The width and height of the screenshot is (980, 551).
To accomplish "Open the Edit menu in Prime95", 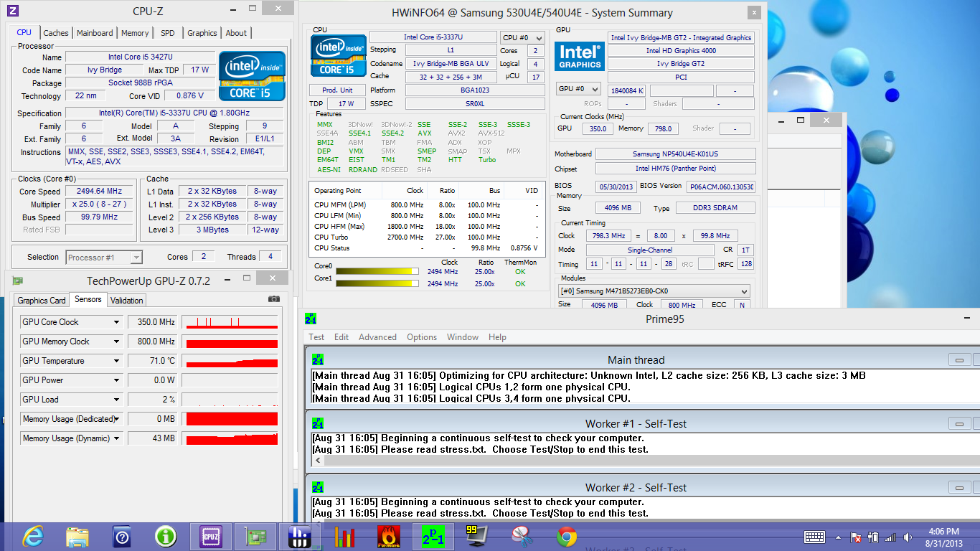I will pyautogui.click(x=341, y=337).
